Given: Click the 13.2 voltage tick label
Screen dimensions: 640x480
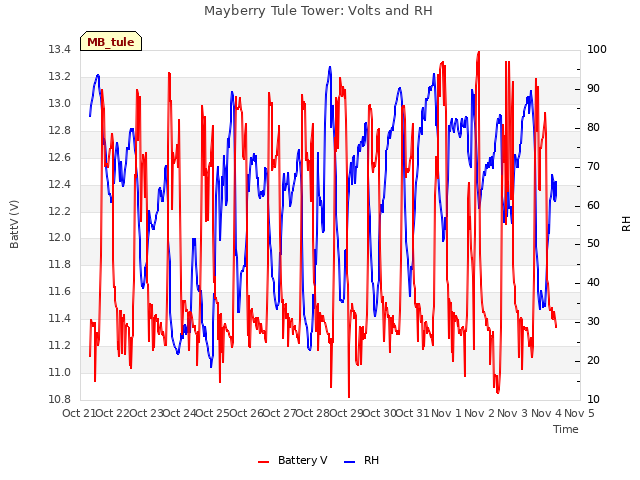Looking at the screenshot, I should (60, 77).
